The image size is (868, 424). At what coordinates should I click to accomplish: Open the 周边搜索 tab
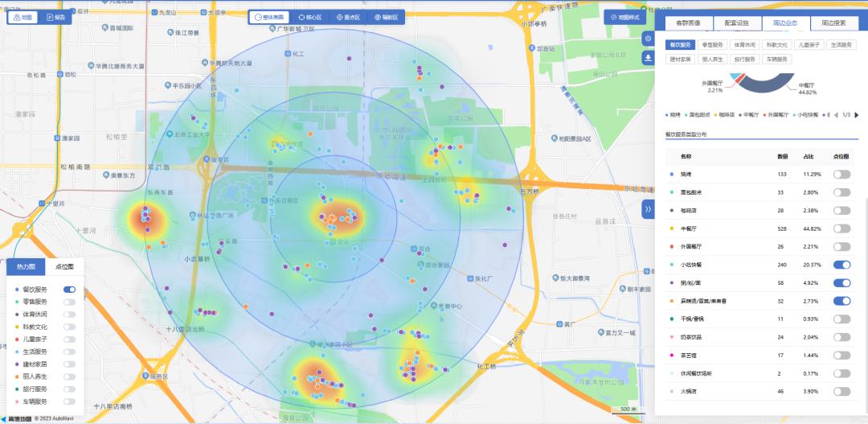[833, 23]
